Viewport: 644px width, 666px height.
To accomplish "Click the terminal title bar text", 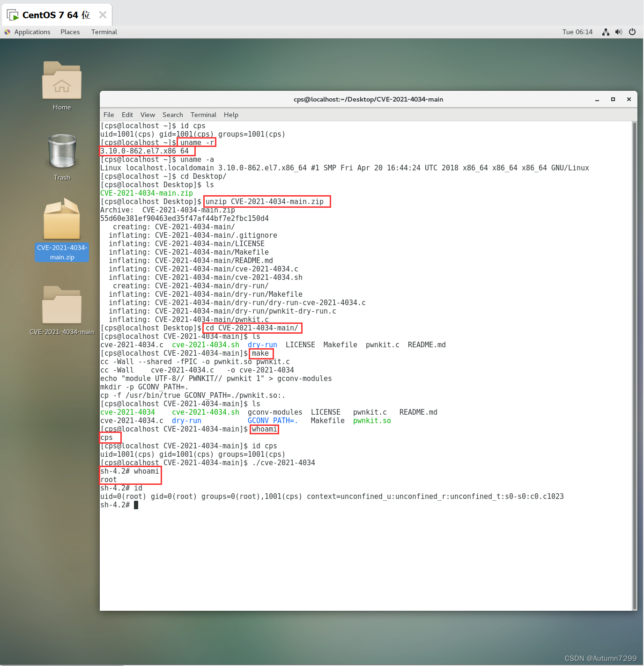I will click(x=368, y=99).
